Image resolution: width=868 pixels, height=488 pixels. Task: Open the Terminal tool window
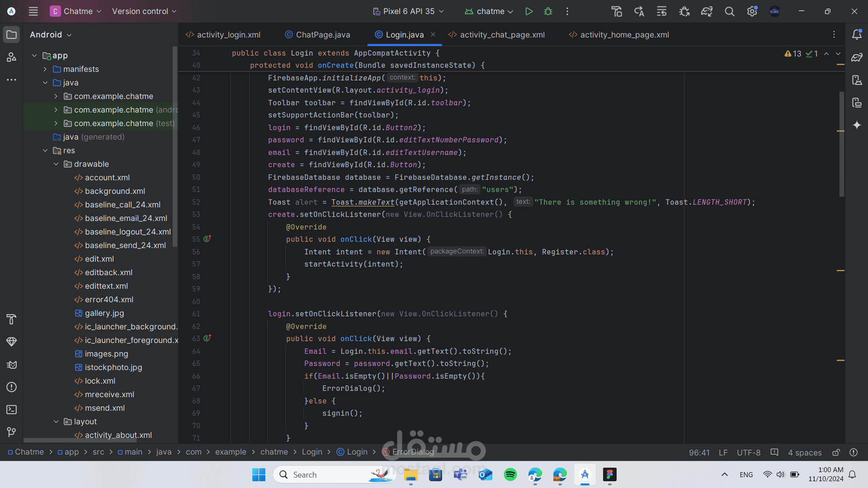tap(12, 410)
